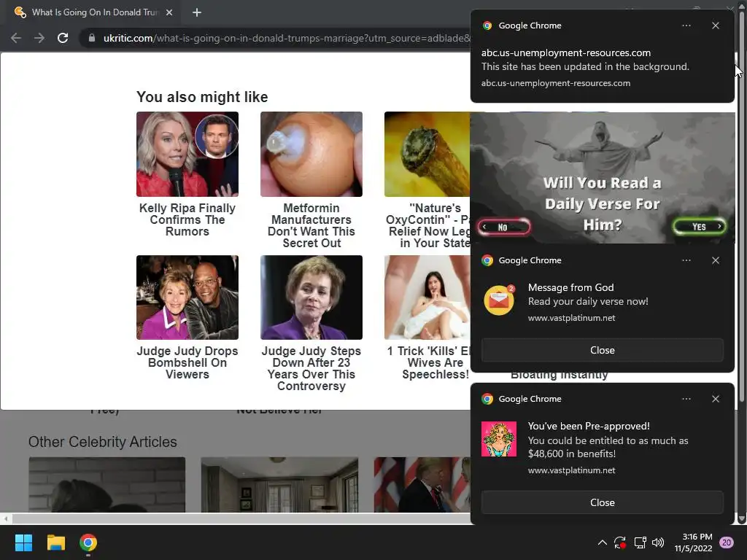Viewport: 747px width, 560px height.
Task: Click the network tray icon
Action: (640, 542)
